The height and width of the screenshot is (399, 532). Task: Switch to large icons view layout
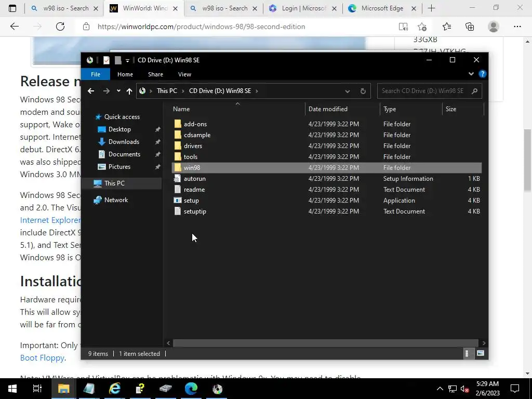[481, 353]
